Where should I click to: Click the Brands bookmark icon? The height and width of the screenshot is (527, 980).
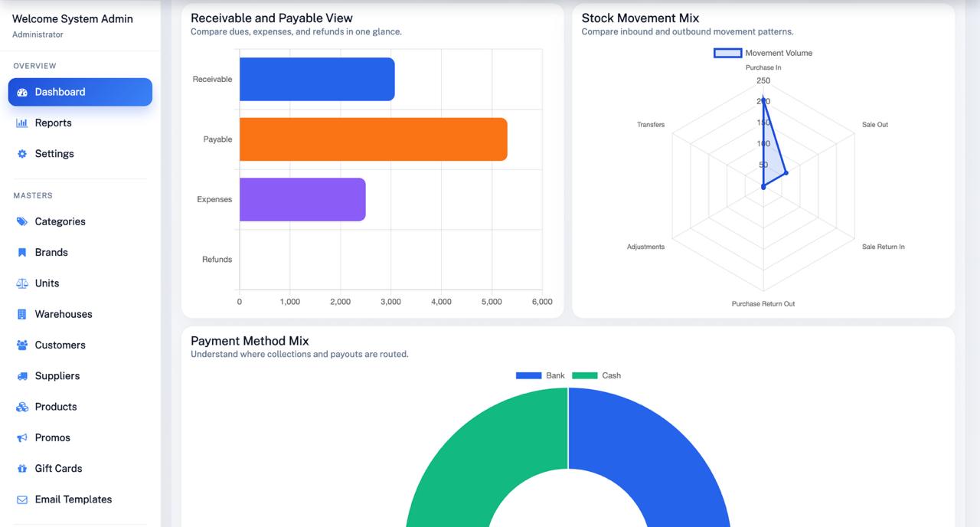tap(22, 252)
